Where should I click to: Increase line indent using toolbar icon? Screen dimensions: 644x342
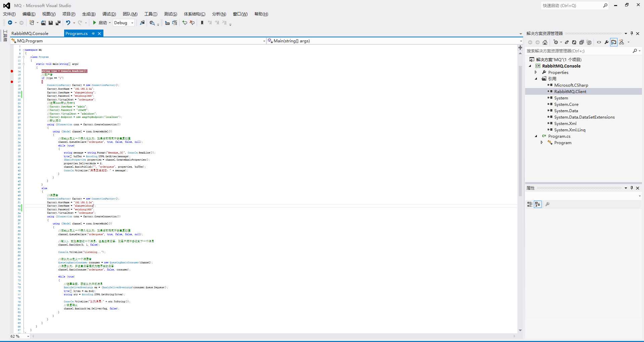175,23
